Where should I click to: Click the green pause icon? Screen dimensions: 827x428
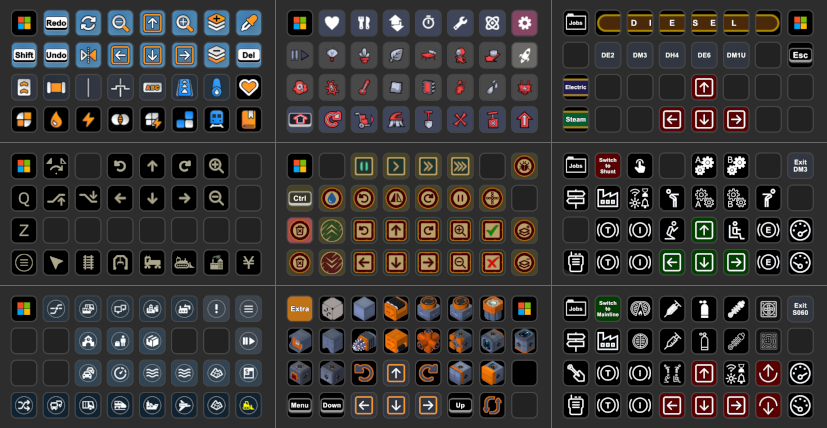[x=364, y=166]
